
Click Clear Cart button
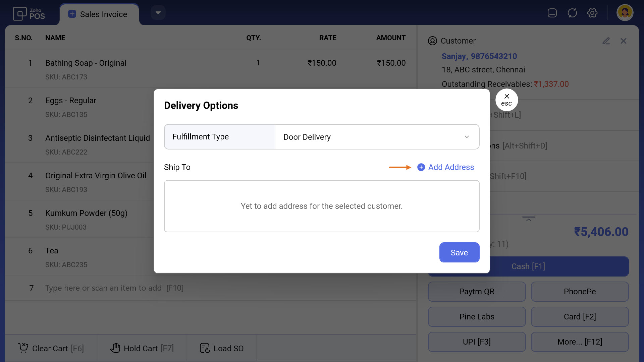click(51, 348)
